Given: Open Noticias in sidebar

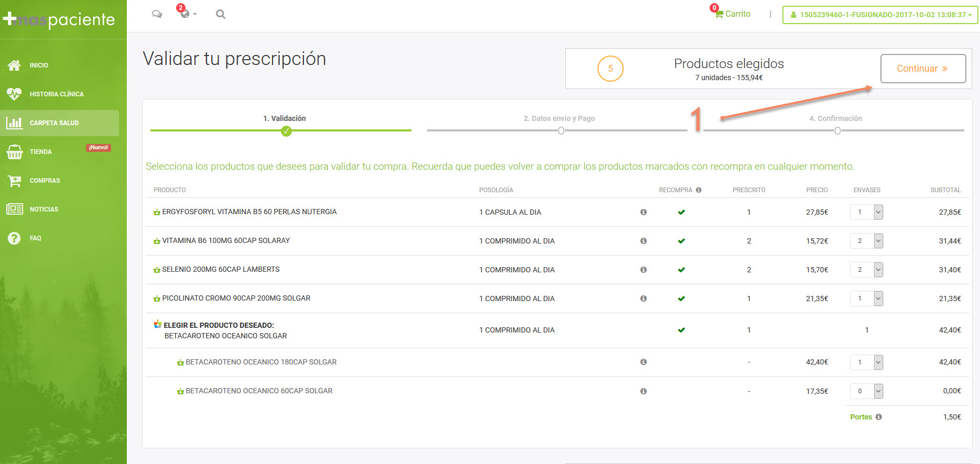Looking at the screenshot, I should (x=44, y=209).
